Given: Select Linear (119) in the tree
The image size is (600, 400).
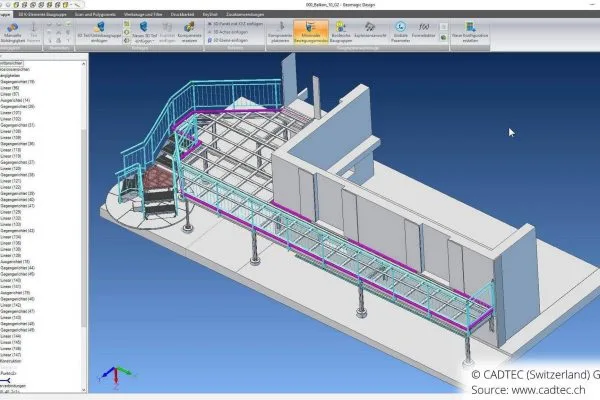Looking at the screenshot, I should (x=11, y=156).
